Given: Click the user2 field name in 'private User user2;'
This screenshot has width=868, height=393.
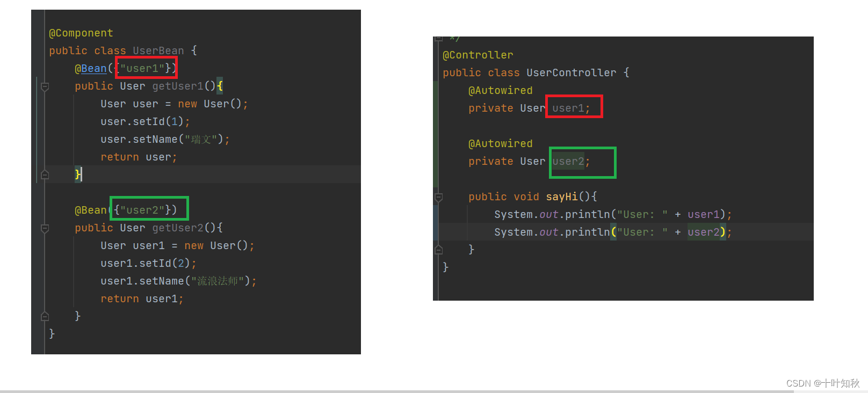Looking at the screenshot, I should click(568, 162).
